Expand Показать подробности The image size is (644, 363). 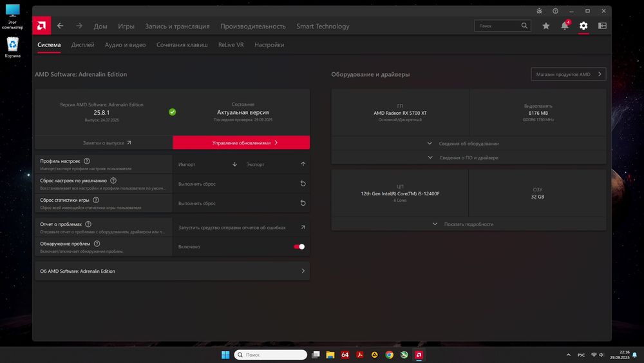(469, 224)
